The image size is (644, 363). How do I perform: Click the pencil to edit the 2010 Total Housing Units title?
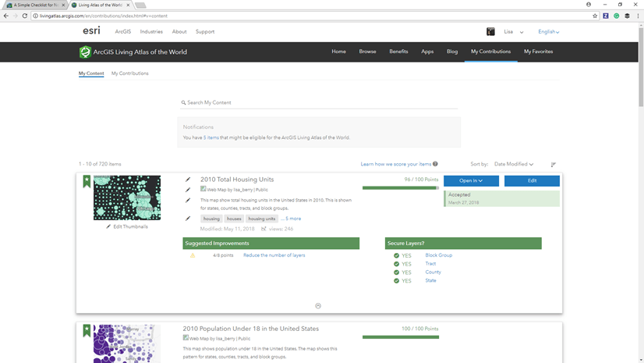(x=188, y=180)
